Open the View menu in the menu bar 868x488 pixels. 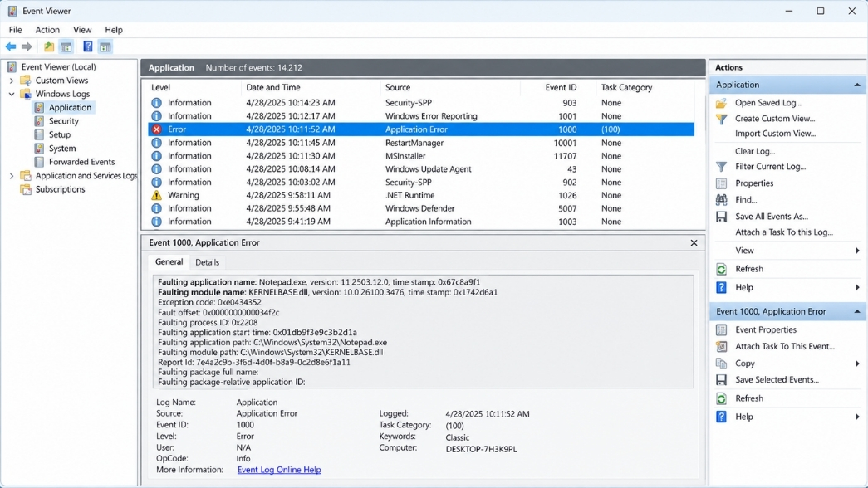[x=82, y=30]
